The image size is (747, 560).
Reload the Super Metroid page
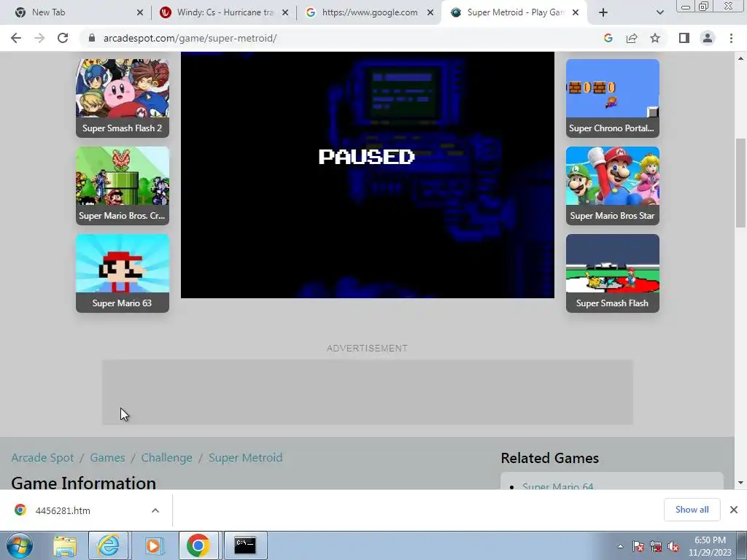63,38
